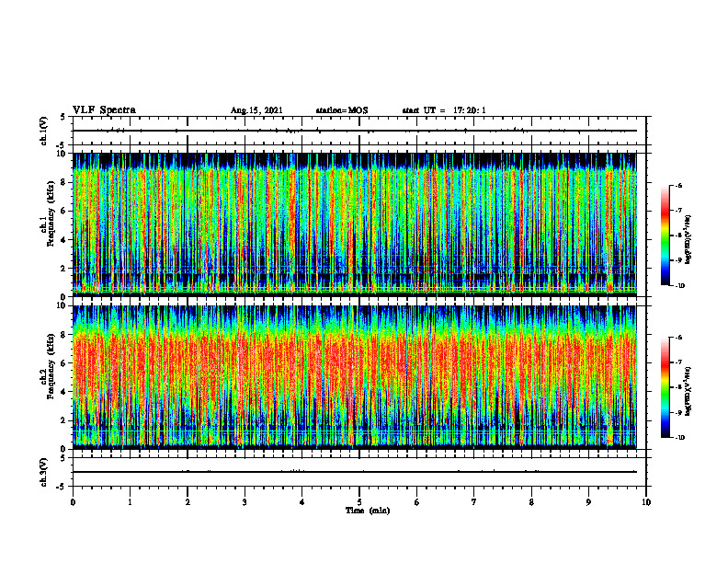Click the time axis tick label '8'
728x563 pixels.
click(531, 502)
